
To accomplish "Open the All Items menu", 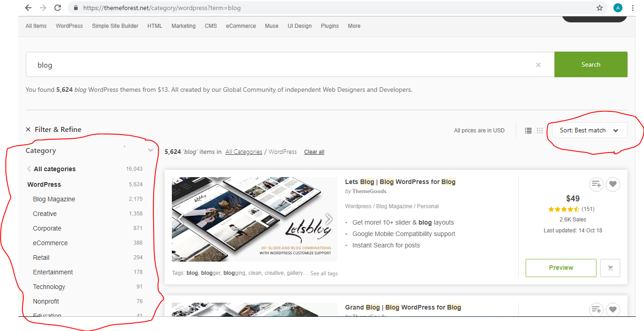I will tap(36, 26).
